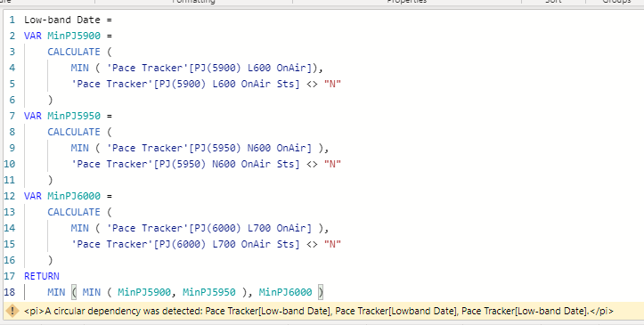The width and height of the screenshot is (644, 325).
Task: Click outer MIN function on line 18
Action: pos(56,292)
